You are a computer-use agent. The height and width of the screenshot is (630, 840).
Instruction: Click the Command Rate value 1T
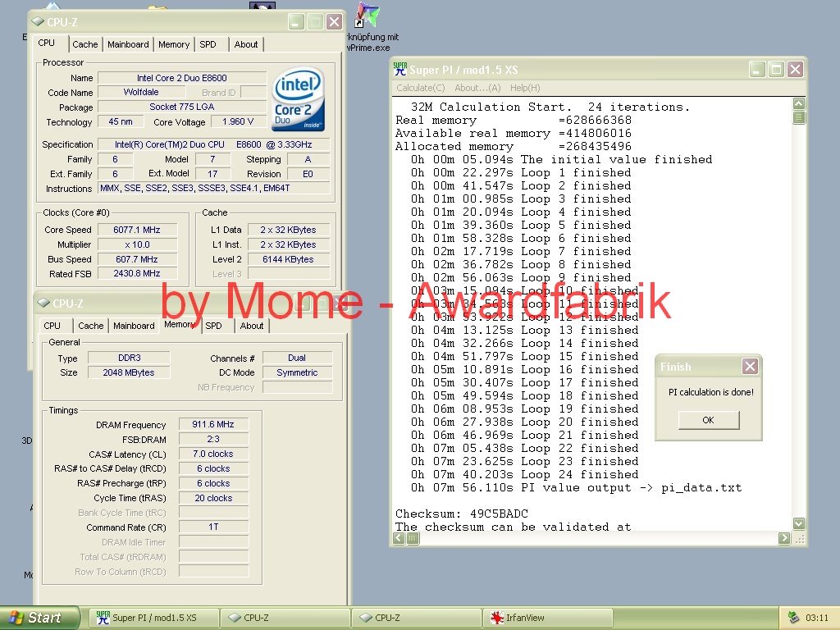pos(213,527)
